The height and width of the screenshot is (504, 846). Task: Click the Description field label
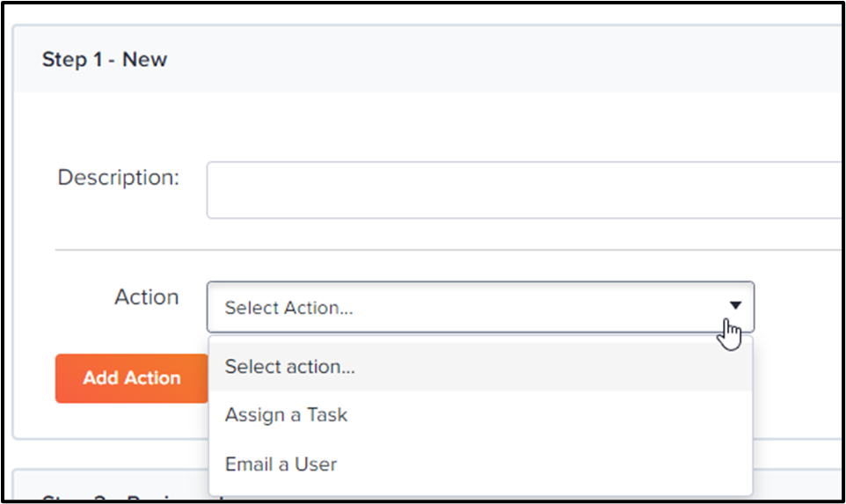click(x=118, y=178)
